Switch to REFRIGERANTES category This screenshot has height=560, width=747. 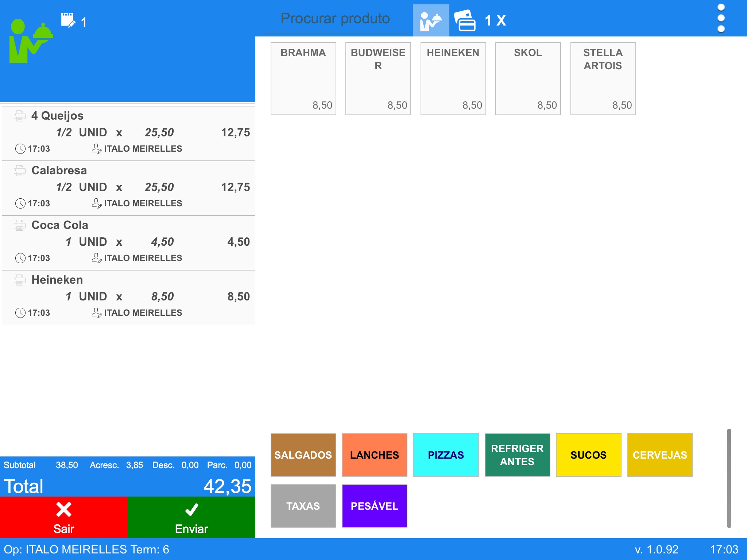pos(517,455)
